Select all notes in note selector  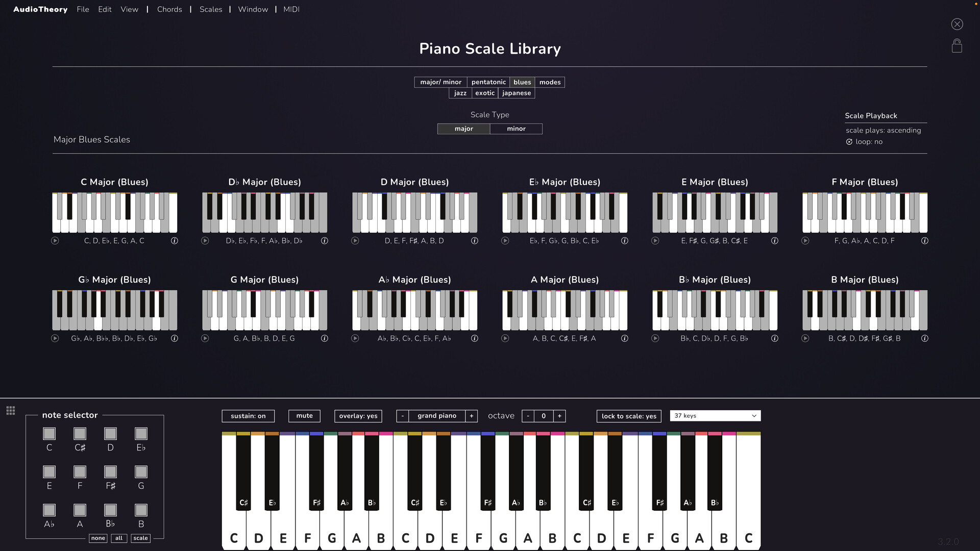point(119,538)
